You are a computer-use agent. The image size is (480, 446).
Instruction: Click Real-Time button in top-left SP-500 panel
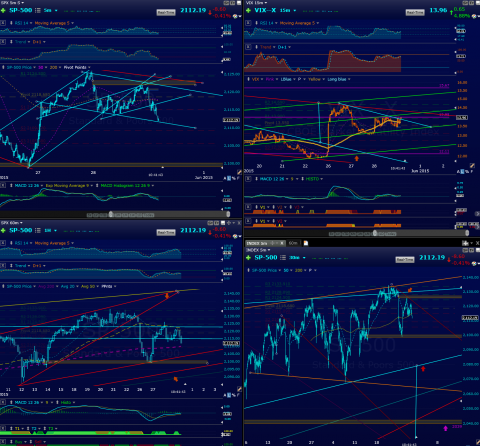(x=166, y=12)
